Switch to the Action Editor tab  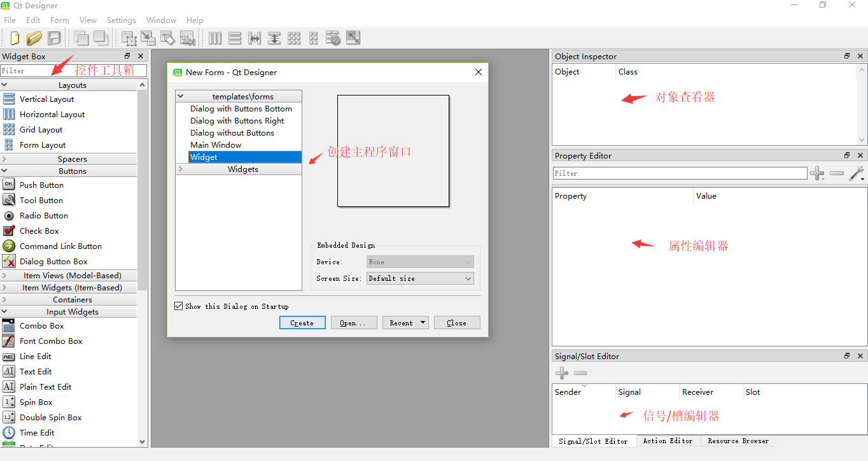pos(668,441)
